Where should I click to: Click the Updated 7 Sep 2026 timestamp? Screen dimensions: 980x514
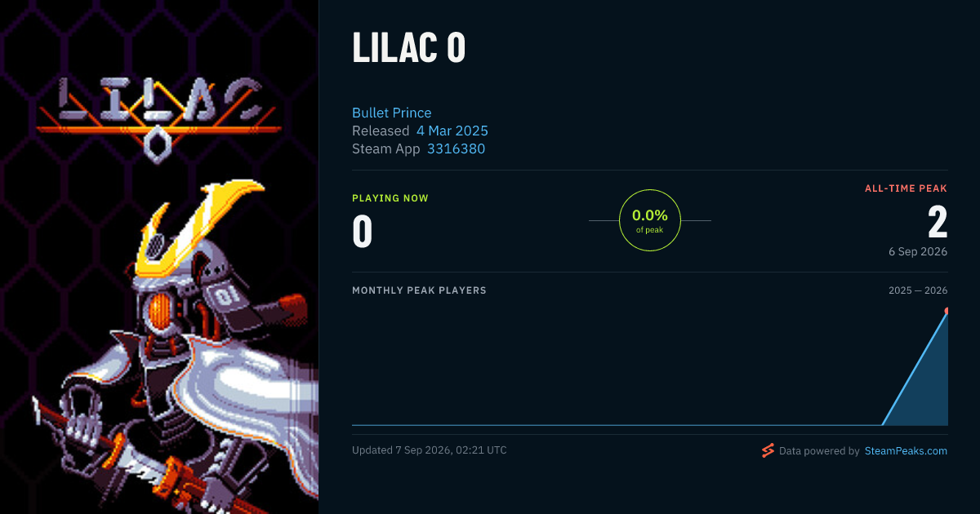click(x=430, y=450)
